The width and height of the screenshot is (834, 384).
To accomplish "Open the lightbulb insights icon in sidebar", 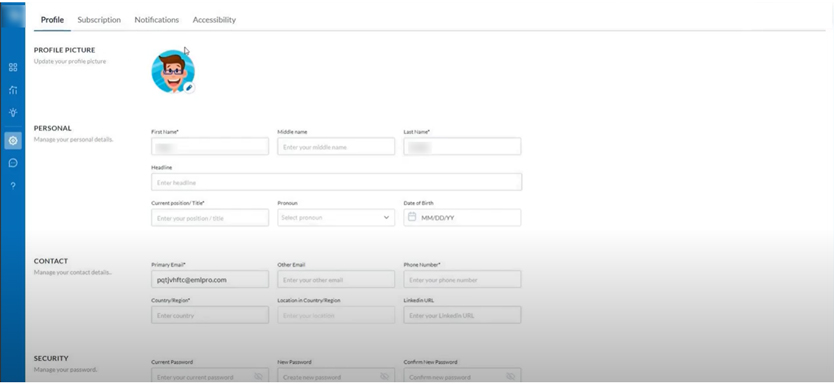I will (x=13, y=112).
